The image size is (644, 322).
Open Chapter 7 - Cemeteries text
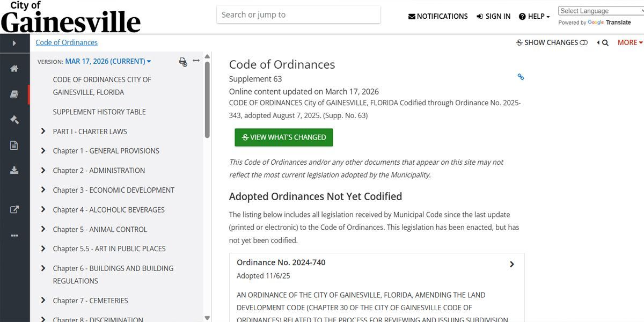point(90,301)
